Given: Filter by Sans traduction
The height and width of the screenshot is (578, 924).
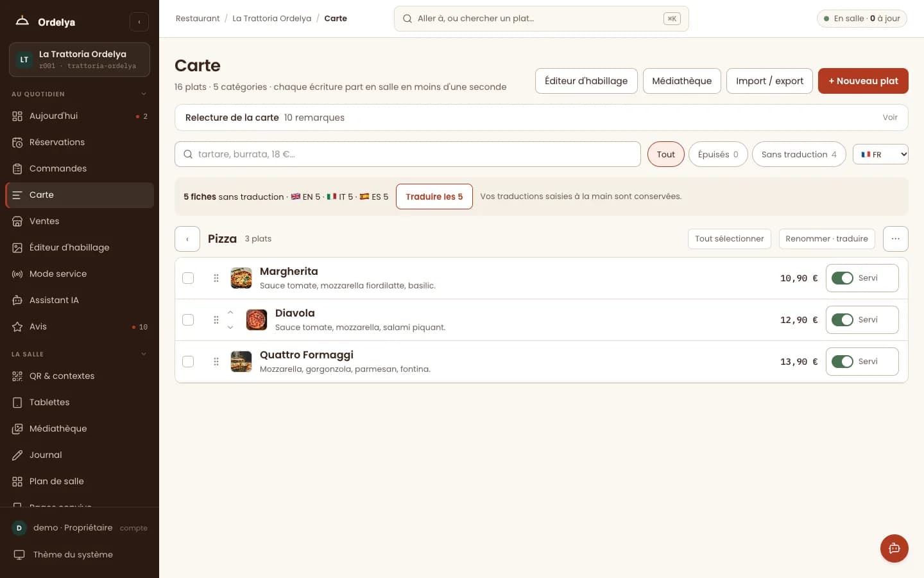Looking at the screenshot, I should point(799,154).
